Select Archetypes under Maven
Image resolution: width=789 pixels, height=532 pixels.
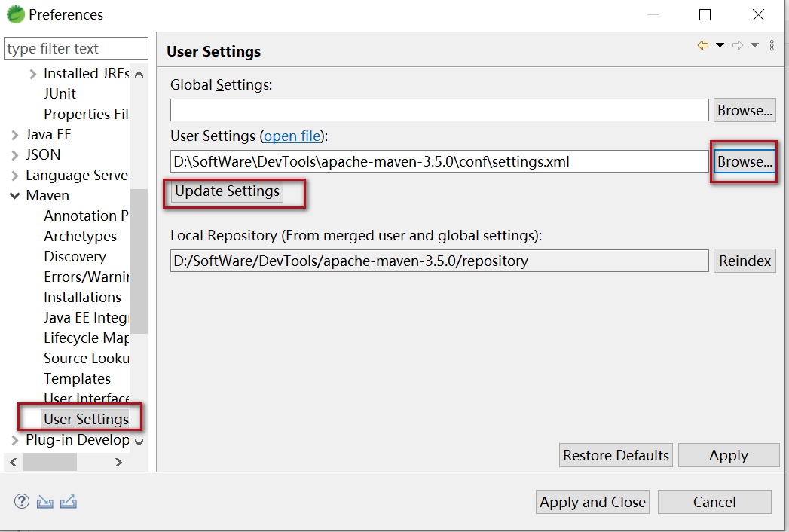pos(80,236)
